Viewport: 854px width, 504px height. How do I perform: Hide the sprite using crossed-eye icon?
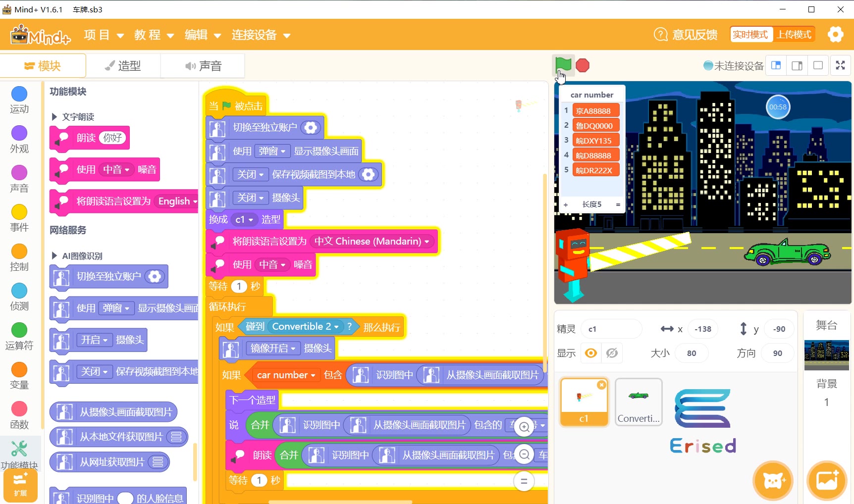tap(612, 353)
